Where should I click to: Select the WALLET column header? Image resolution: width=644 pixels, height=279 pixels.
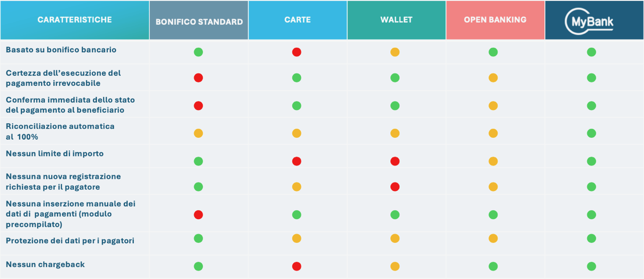pyautogui.click(x=396, y=20)
